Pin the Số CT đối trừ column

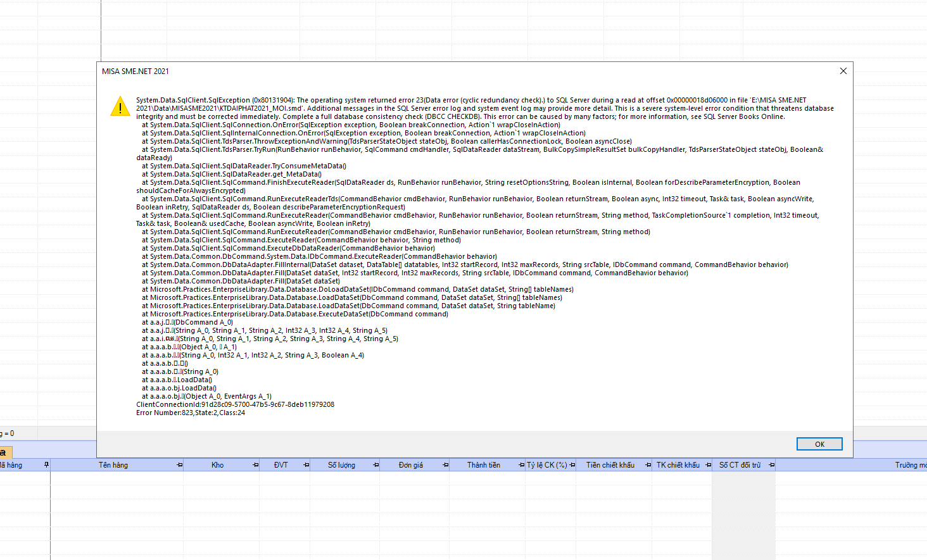click(771, 465)
